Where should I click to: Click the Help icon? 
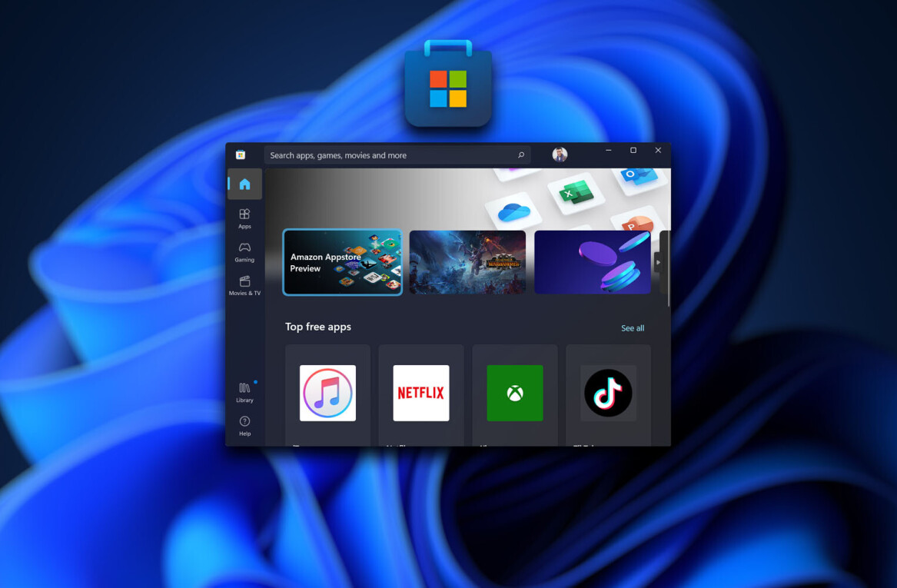[244, 425]
